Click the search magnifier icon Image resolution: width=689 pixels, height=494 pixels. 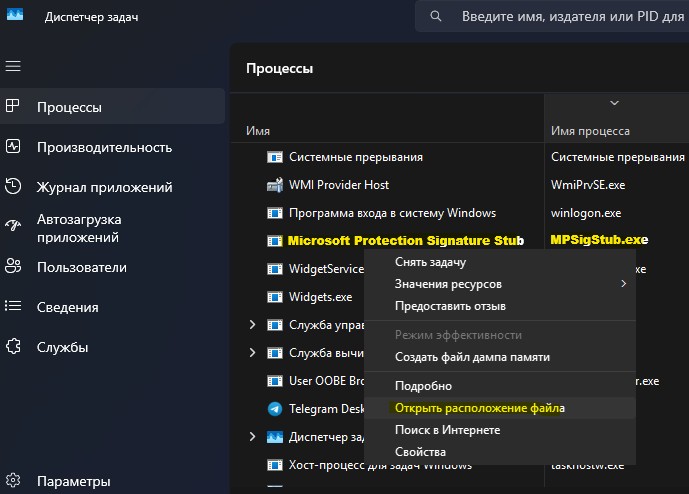pyautogui.click(x=435, y=16)
